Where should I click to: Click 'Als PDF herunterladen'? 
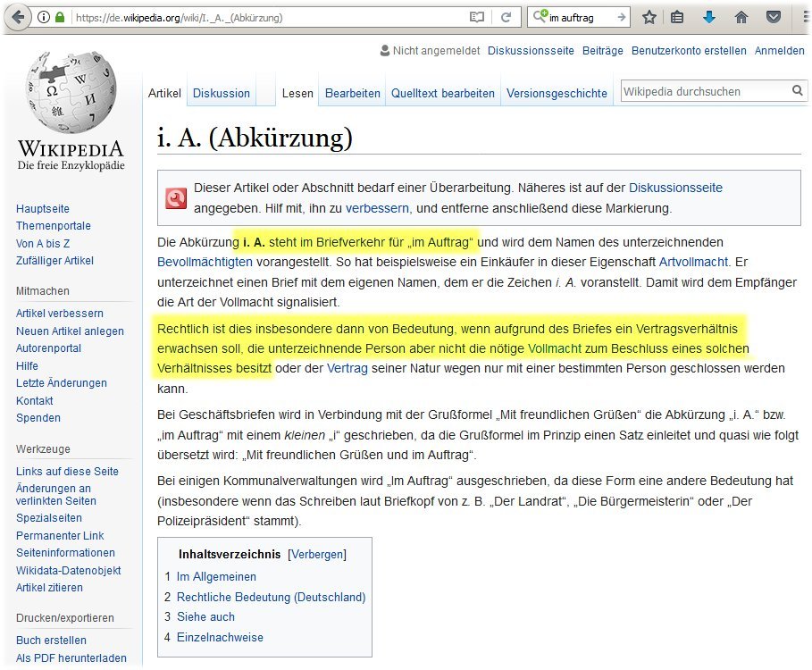[71, 657]
